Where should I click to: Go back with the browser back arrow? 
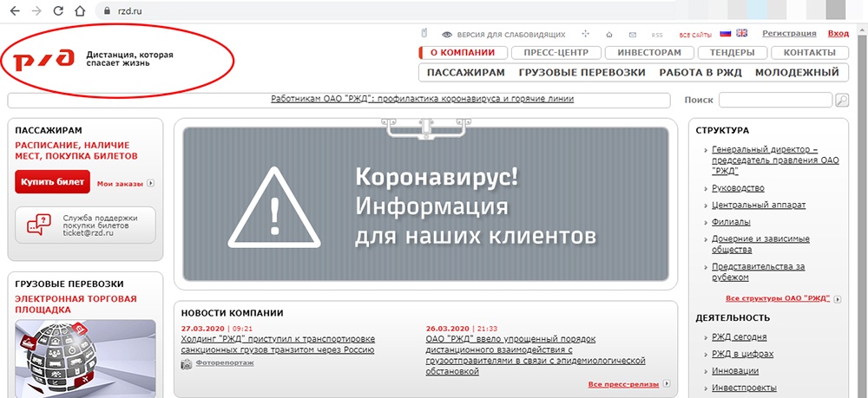tap(15, 11)
